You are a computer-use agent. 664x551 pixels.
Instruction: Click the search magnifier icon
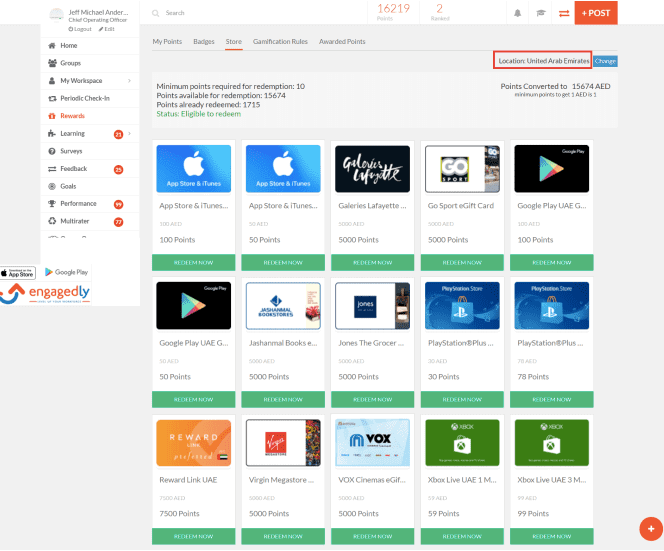point(155,13)
